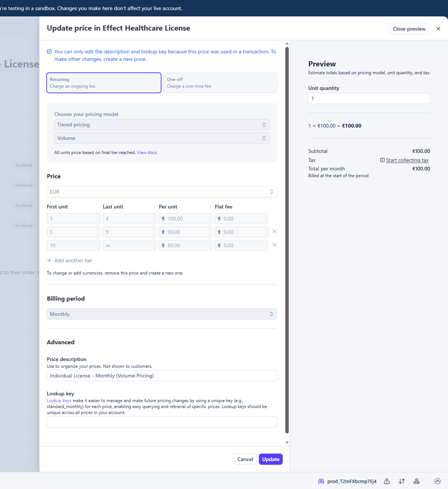Click the Cancel button
This screenshot has width=448, height=489.
coord(245,459)
